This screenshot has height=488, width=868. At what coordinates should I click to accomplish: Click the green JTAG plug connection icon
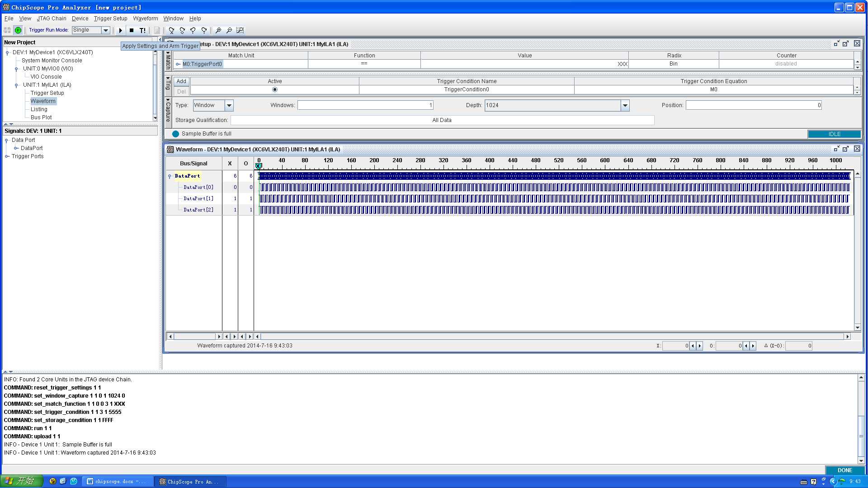pos(18,30)
